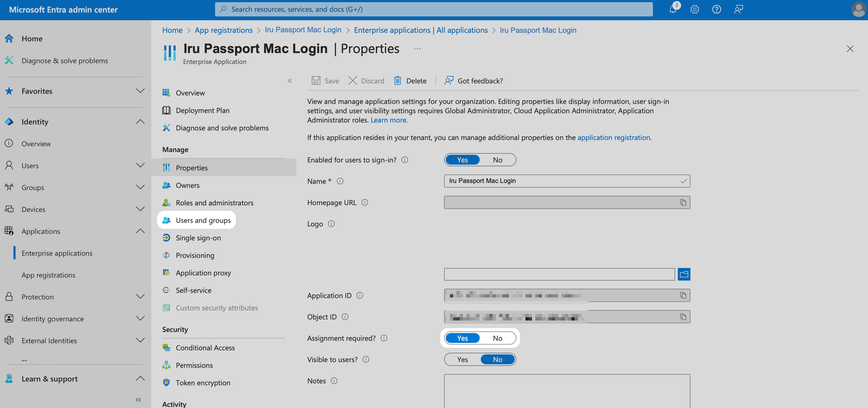Image resolution: width=868 pixels, height=408 pixels.
Task: Click Got feedback? button
Action: point(474,80)
